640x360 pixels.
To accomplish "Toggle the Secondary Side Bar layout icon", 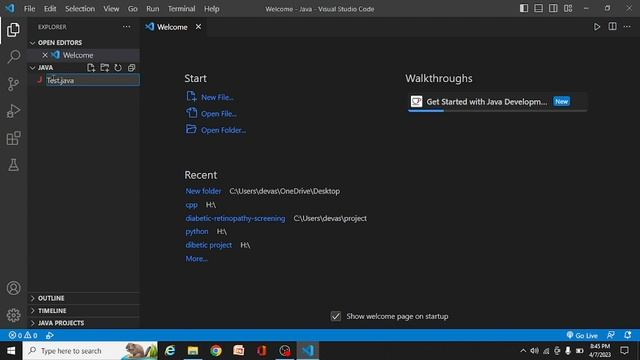I will click(553, 9).
